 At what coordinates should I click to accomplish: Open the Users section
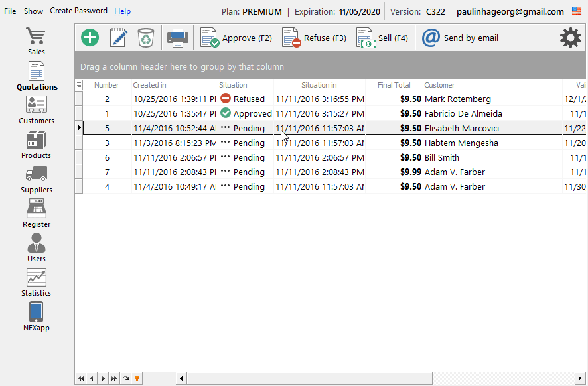pyautogui.click(x=37, y=247)
